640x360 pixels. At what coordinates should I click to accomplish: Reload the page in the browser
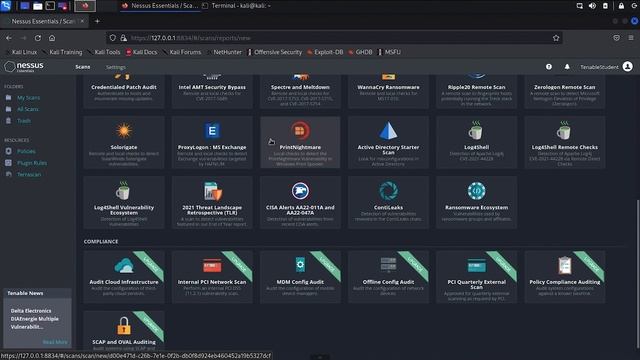coord(38,38)
